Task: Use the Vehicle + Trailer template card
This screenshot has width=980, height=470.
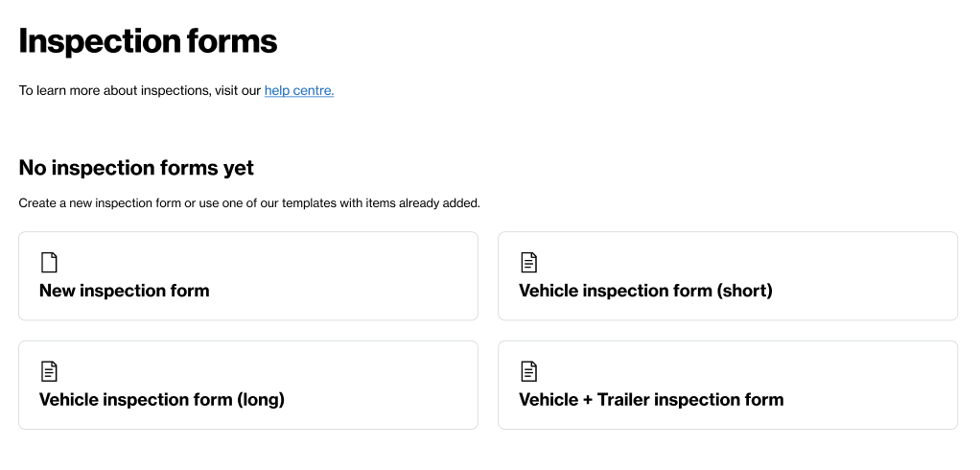Action: click(x=728, y=385)
